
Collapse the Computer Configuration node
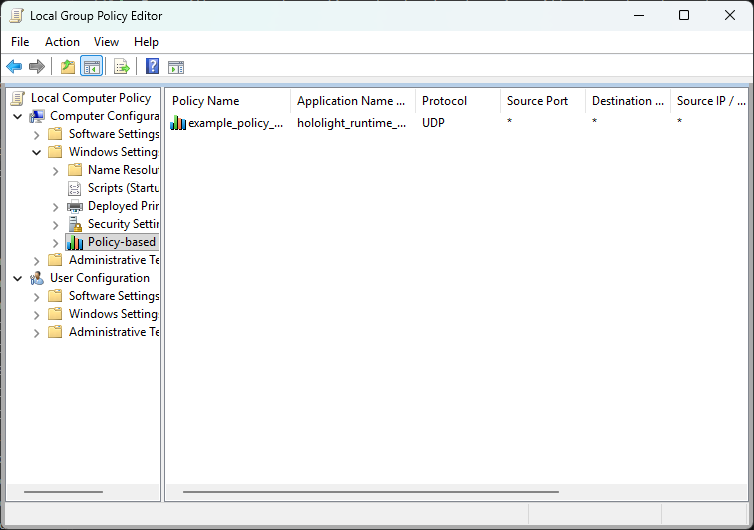tap(18, 116)
